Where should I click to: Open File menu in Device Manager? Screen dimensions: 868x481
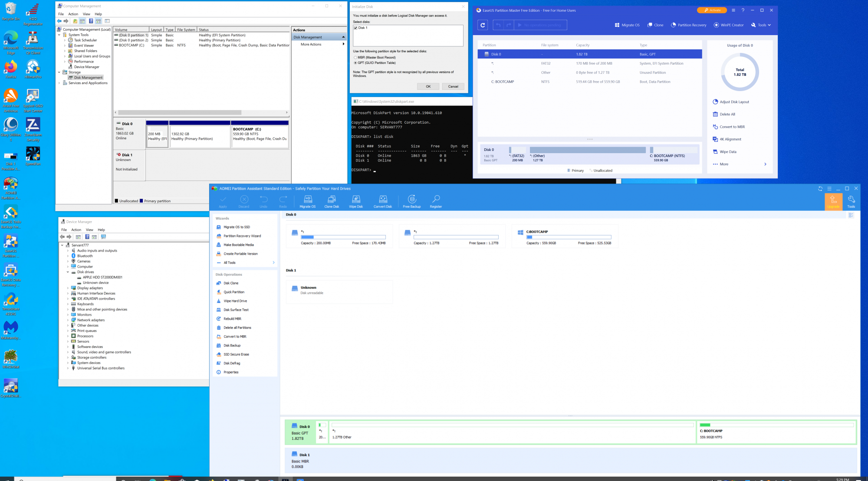tap(64, 230)
